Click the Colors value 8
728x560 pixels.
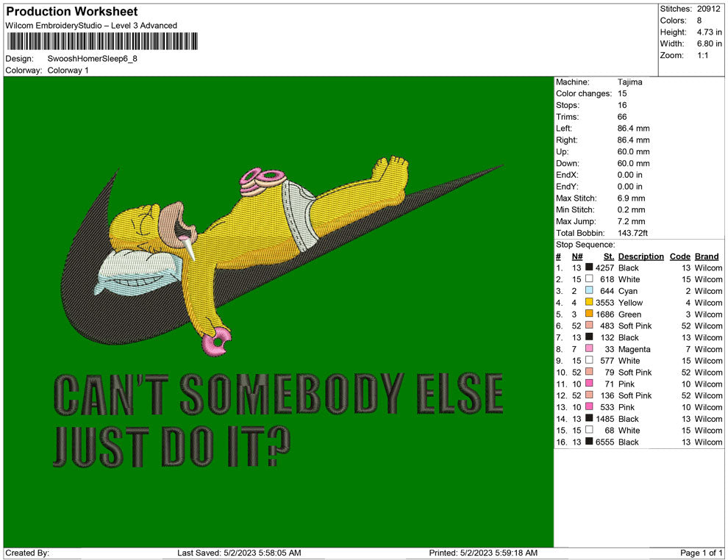699,21
